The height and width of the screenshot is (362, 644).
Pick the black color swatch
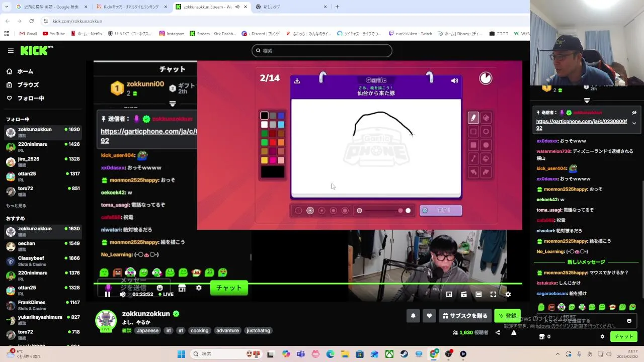264,116
